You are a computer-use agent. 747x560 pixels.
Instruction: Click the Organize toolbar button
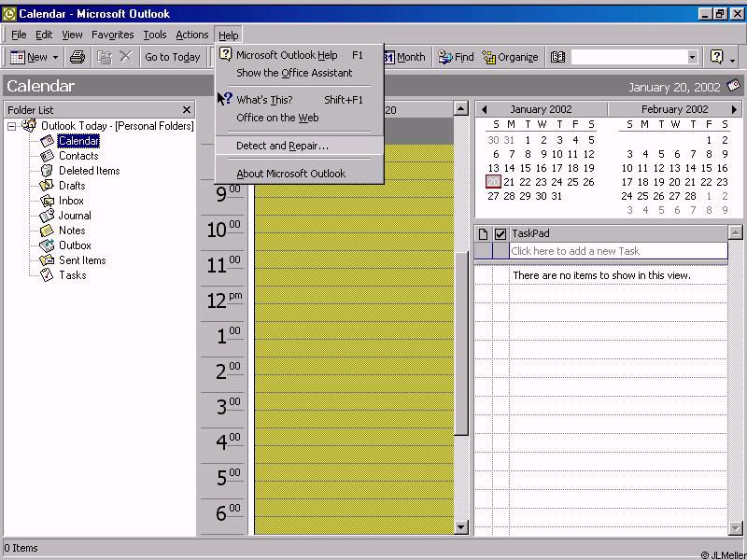click(510, 57)
